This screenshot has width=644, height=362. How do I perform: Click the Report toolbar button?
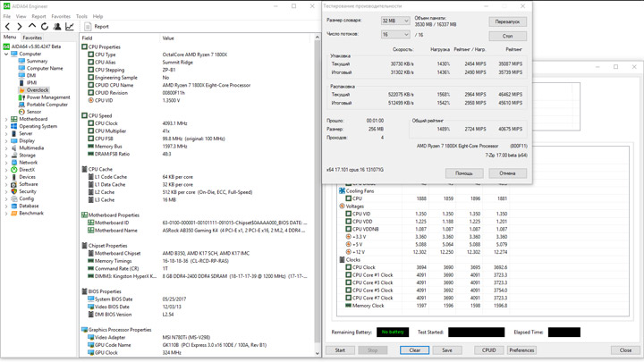97,26
